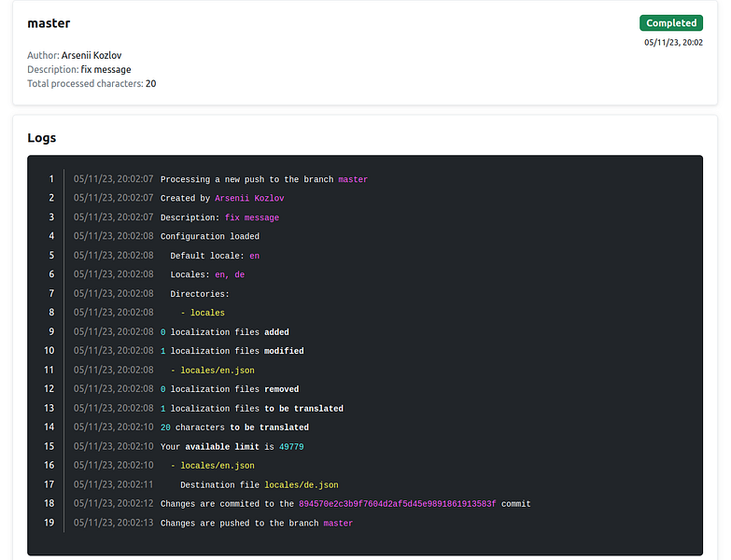Click the Default locale value en
Screen dimensions: 731x560
[x=255, y=256]
